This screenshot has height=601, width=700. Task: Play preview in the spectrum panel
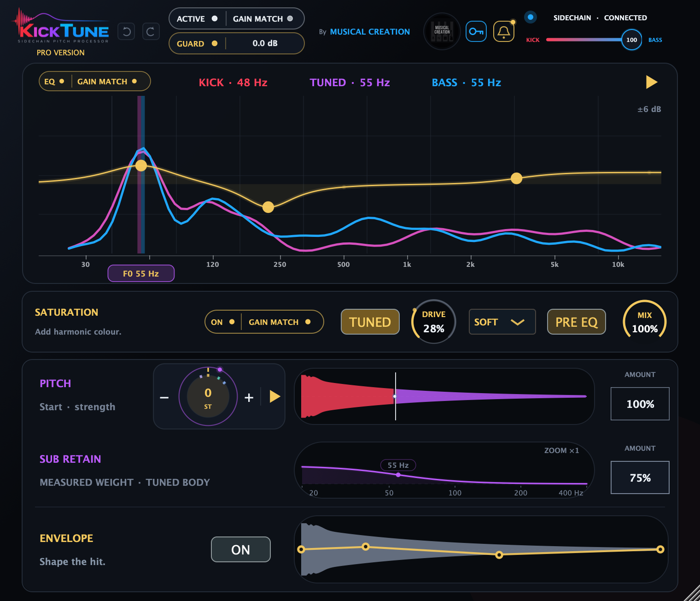[x=652, y=82]
